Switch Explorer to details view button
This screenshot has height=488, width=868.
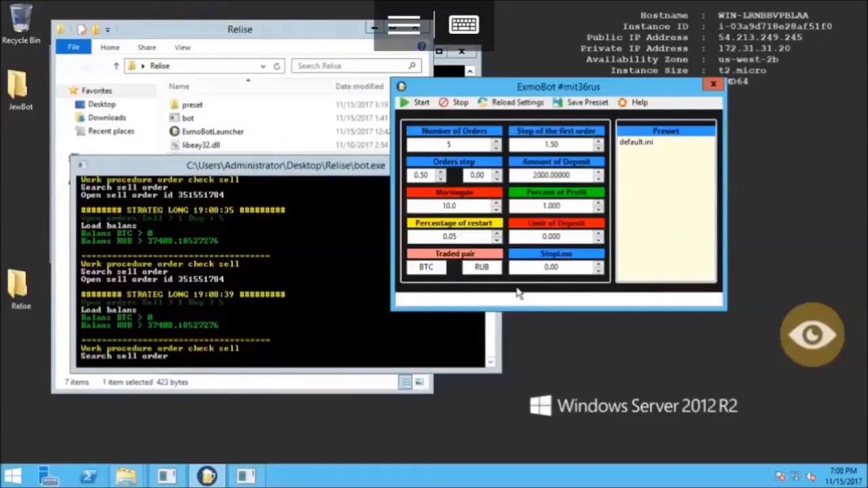pos(405,382)
